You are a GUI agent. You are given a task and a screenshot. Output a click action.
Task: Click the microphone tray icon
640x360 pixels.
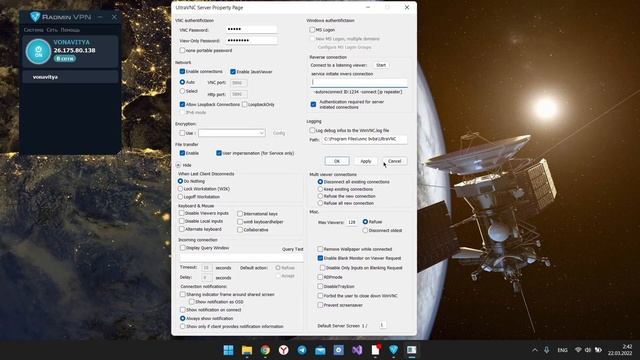tap(547, 350)
